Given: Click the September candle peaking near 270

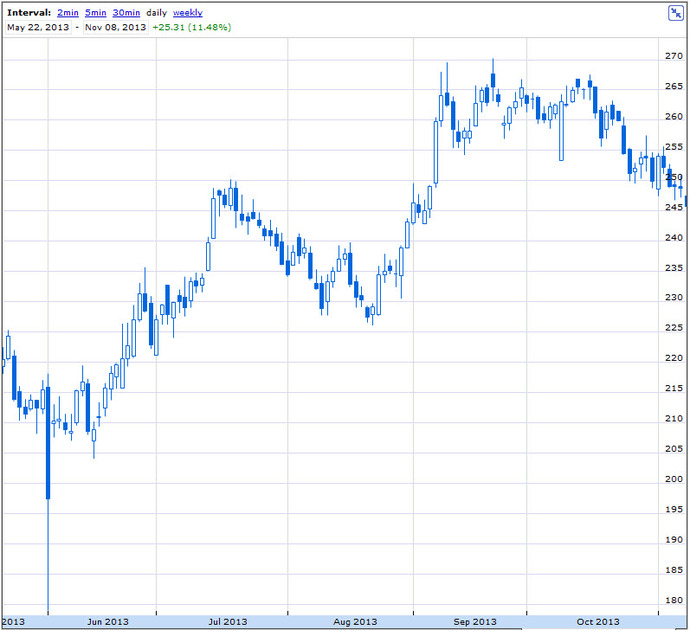Looking at the screenshot, I should [x=493, y=79].
